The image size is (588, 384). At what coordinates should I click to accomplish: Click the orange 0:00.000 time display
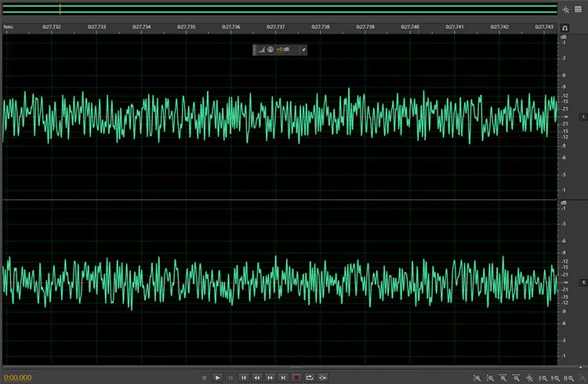(17, 378)
